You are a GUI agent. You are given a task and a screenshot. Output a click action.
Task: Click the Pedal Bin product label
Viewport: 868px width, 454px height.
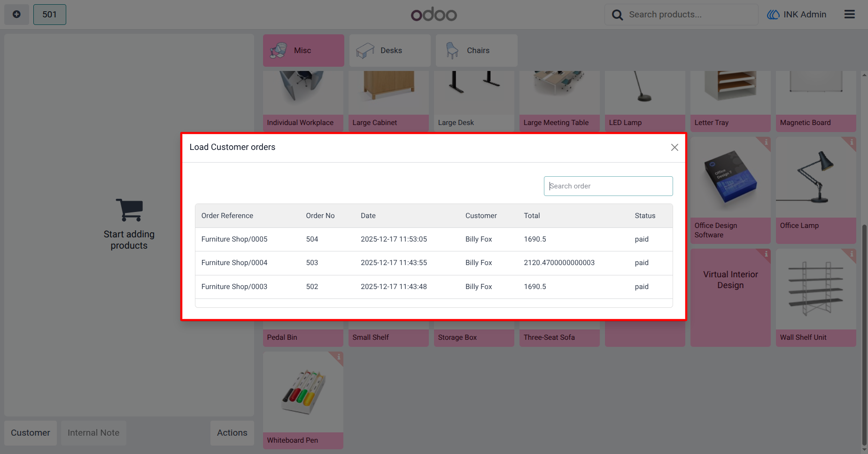pos(282,337)
